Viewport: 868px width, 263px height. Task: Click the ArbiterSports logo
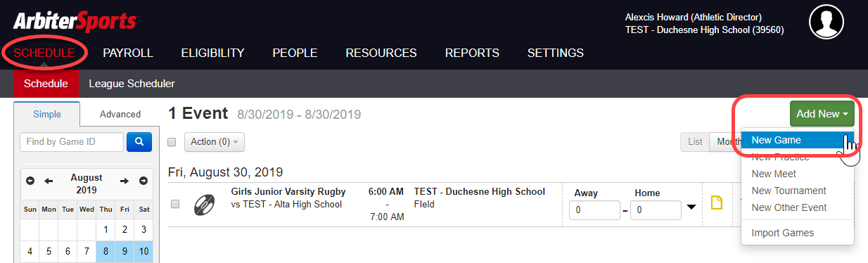click(75, 20)
